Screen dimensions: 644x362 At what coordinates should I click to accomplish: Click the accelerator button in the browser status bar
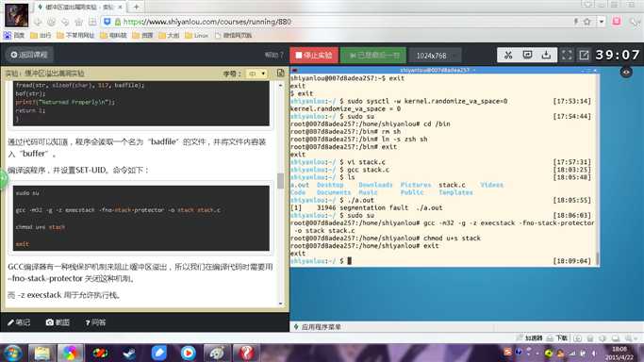click(529, 337)
